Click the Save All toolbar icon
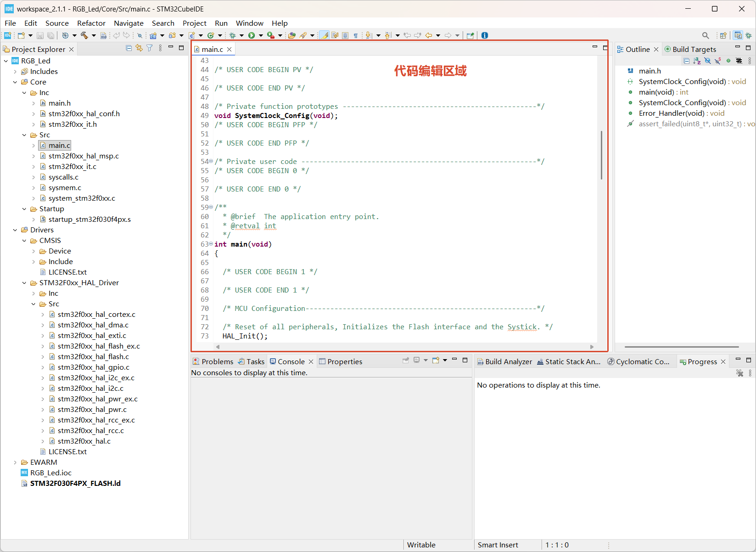This screenshot has width=756, height=552. click(x=50, y=35)
